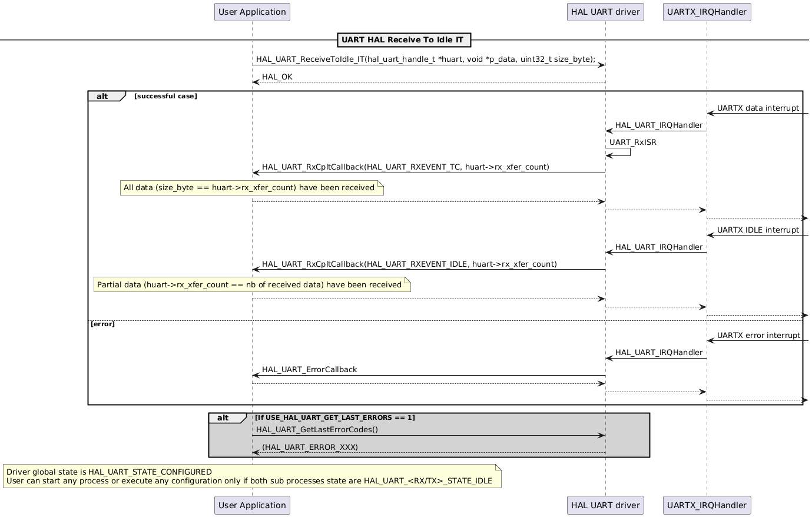Viewport: 812px width, 517px height.
Task: Select the UARTX_IRQHandler footer label
Action: pyautogui.click(x=707, y=505)
